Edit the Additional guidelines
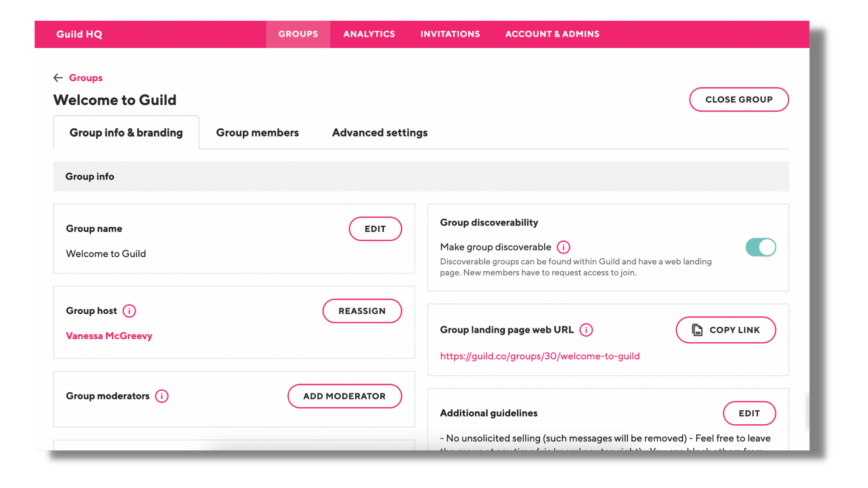The height and width of the screenshot is (488, 868). click(749, 413)
